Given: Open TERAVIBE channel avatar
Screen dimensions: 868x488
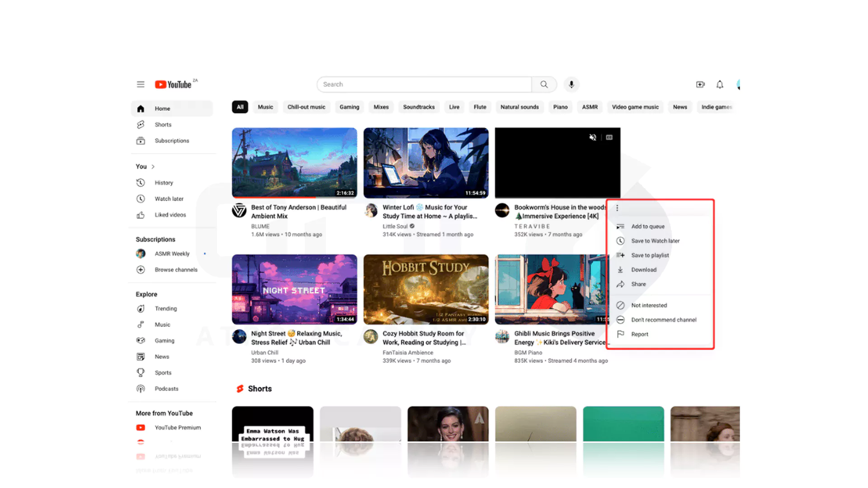Looking at the screenshot, I should 502,210.
